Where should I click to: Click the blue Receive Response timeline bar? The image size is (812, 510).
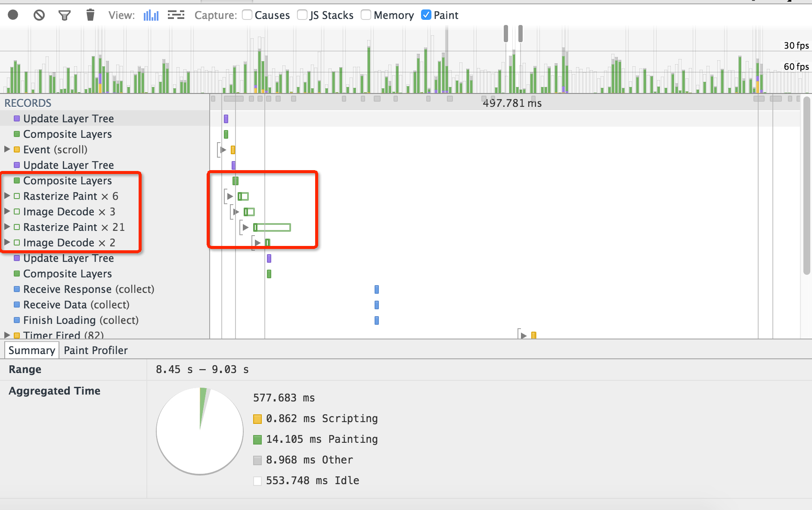pos(377,289)
